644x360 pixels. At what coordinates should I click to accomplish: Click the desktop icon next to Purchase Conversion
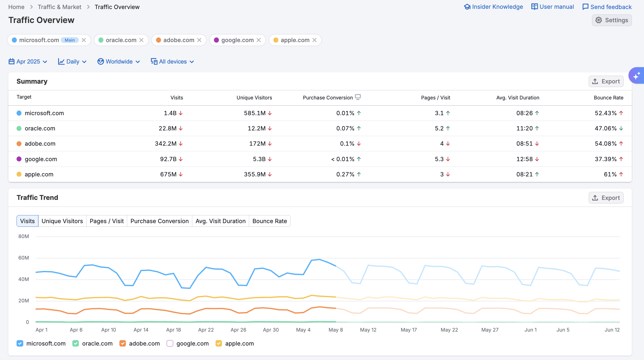[x=358, y=97]
